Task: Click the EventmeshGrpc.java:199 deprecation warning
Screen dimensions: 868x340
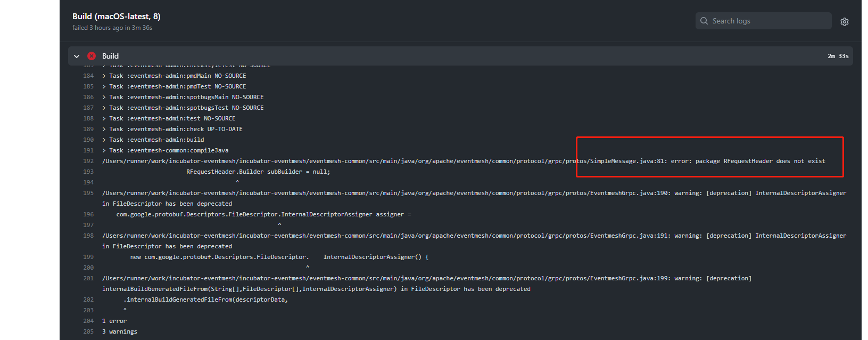Action: click(427, 284)
